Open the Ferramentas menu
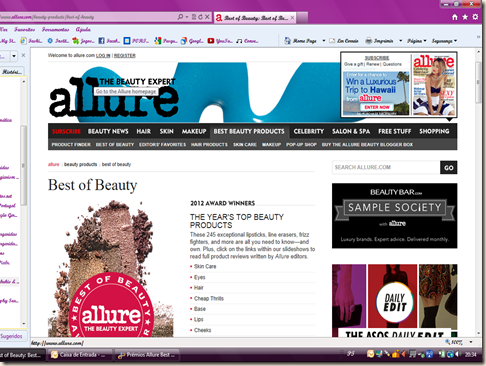The width and height of the screenshot is (486, 366). click(55, 30)
